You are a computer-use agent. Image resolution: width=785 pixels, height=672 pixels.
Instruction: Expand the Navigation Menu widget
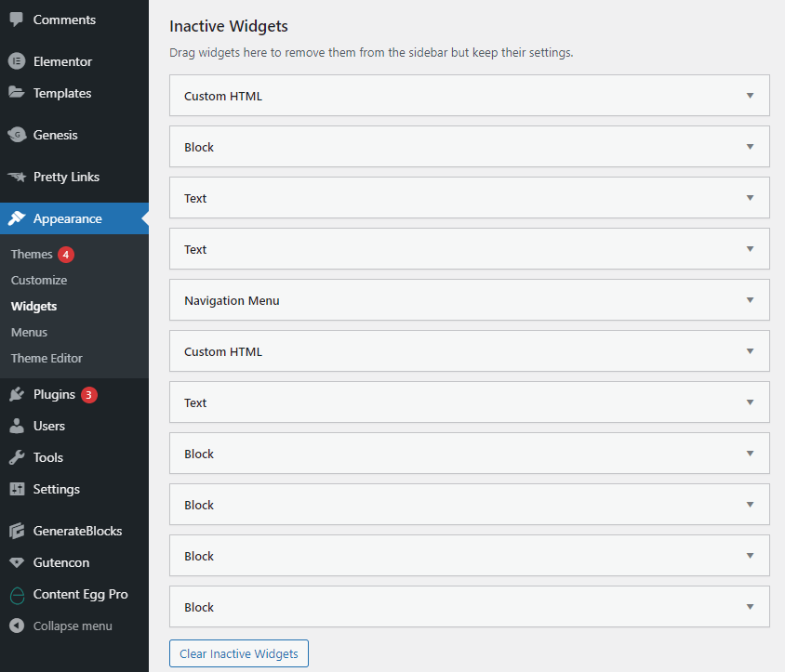click(x=751, y=299)
